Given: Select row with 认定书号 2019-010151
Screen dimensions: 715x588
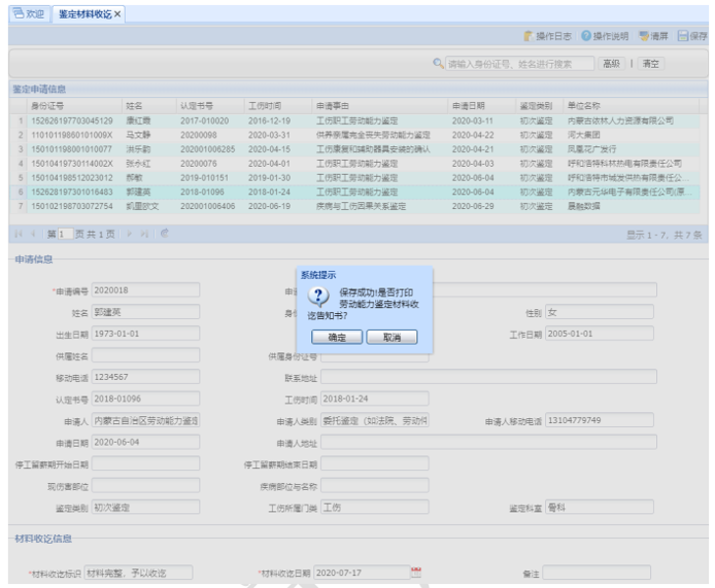Looking at the screenshot, I should pyautogui.click(x=355, y=178).
